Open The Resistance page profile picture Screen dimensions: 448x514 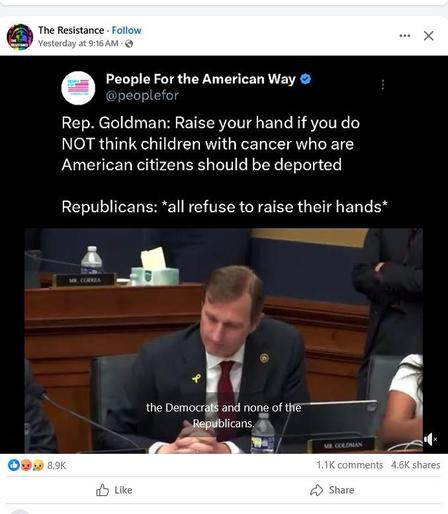coord(20,37)
